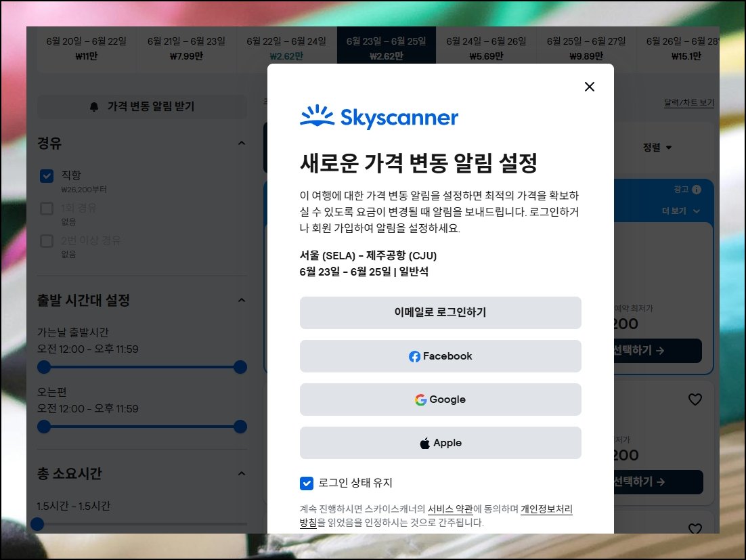
Task: Save third flight with bottom heart icon
Action: (x=695, y=528)
